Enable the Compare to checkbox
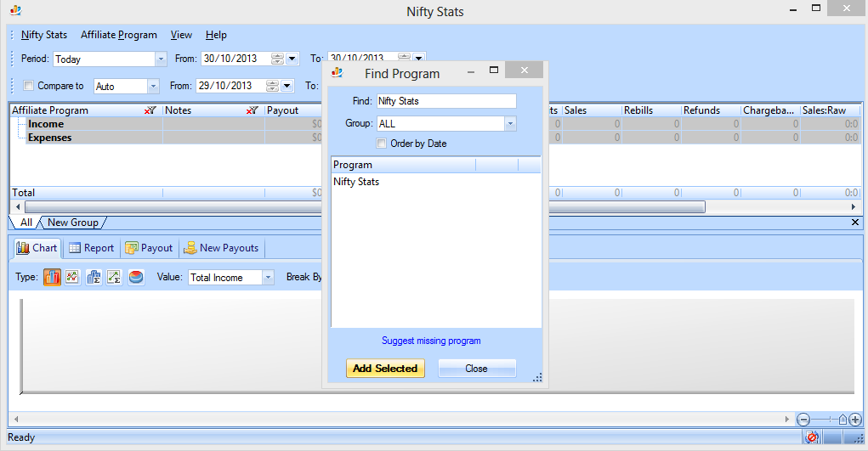This screenshot has height=451, width=868. click(x=28, y=86)
